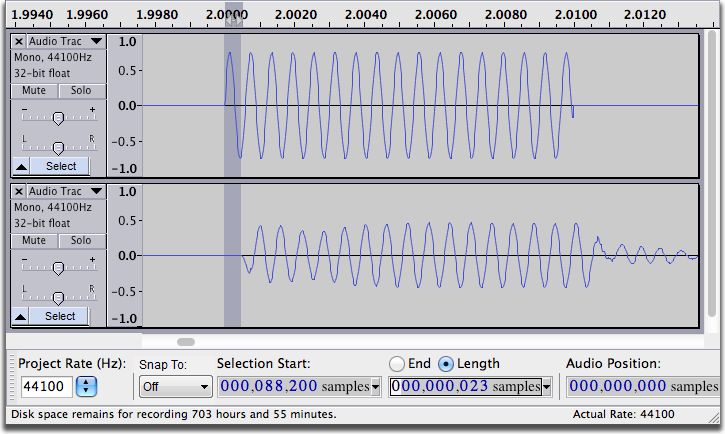Click the horizontal scrollbar thumb

tap(186, 342)
